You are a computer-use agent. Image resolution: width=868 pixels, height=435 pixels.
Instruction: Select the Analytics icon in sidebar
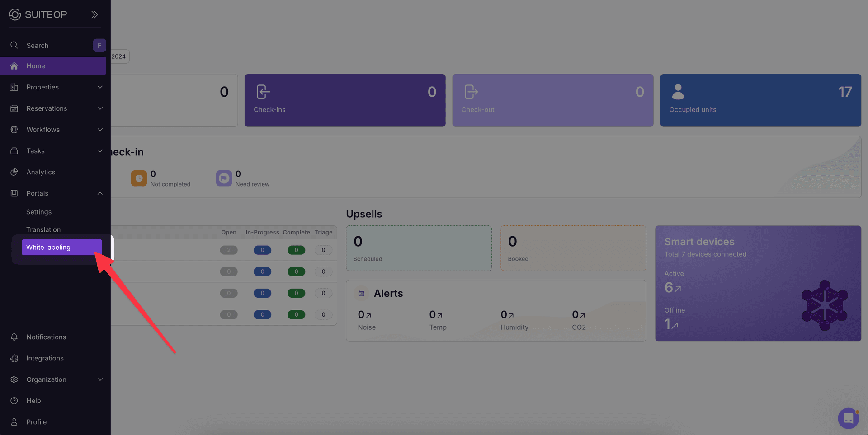[x=14, y=172]
